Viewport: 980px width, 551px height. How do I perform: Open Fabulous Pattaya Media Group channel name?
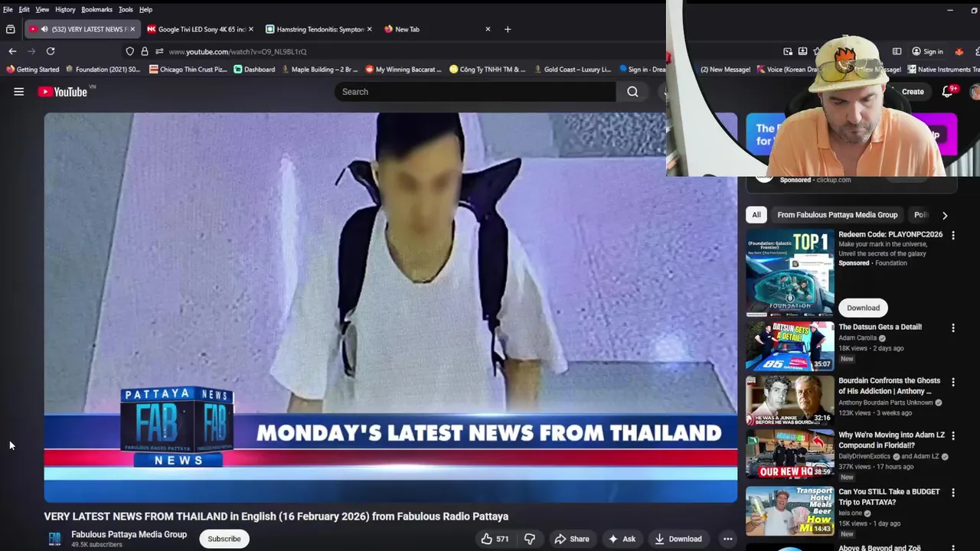pyautogui.click(x=129, y=534)
